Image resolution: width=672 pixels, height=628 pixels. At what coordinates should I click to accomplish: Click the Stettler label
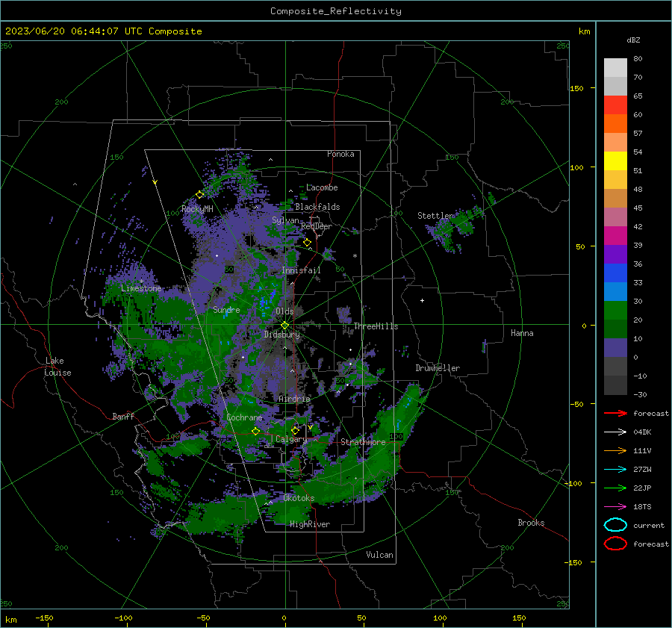435,216
